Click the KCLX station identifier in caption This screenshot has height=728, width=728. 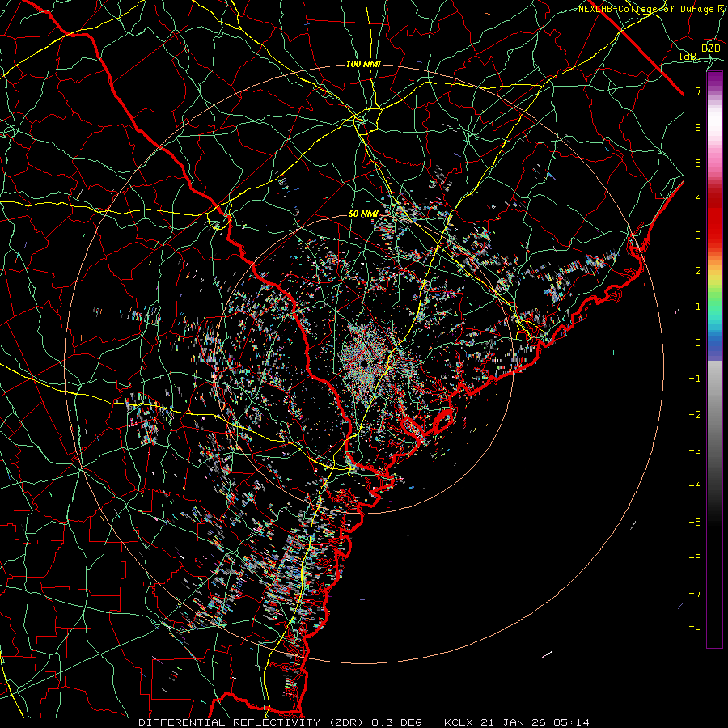pos(457,722)
